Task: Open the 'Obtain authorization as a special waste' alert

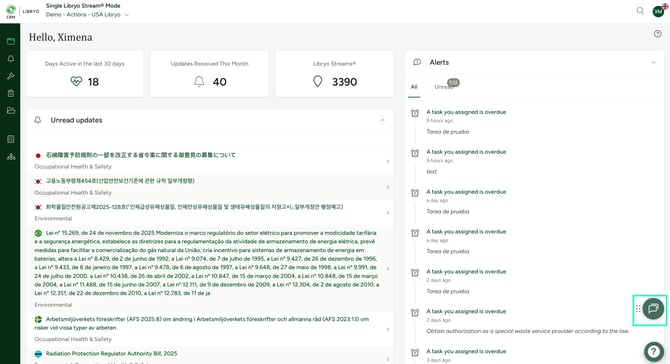Action: tap(527, 321)
